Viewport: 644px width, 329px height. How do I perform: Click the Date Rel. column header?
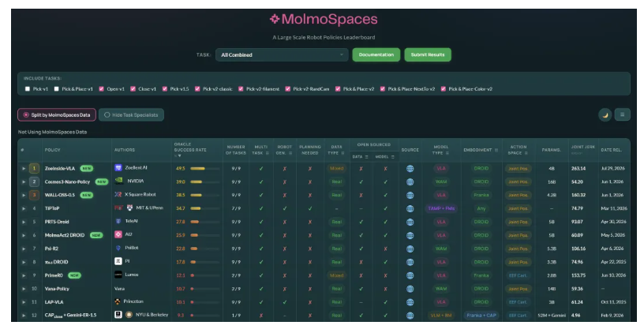click(x=612, y=150)
